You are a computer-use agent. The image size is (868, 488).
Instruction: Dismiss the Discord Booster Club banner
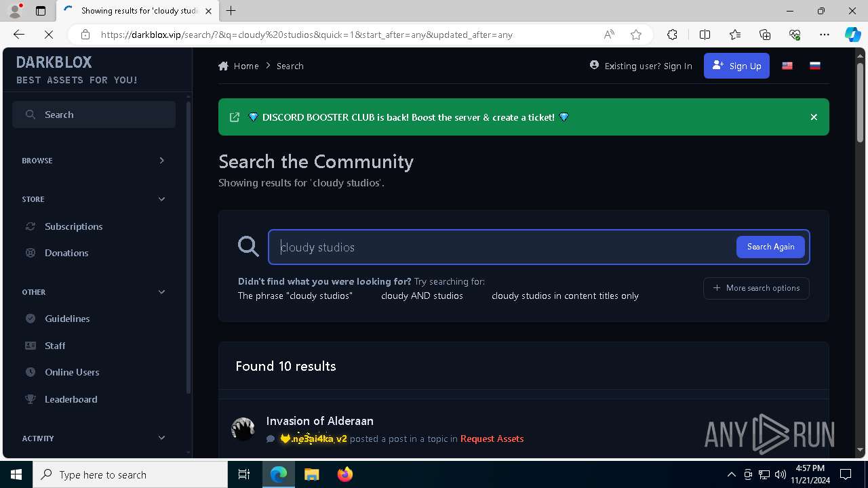click(x=814, y=117)
